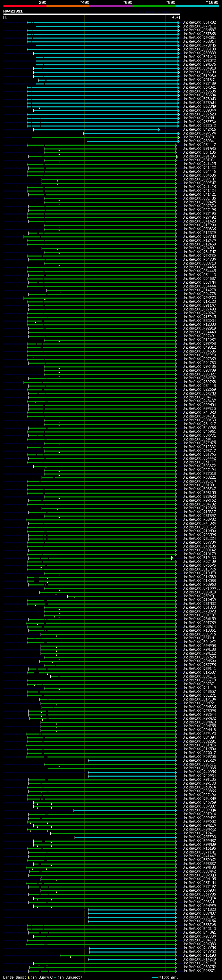Select the UniRef100_P13851 label
Image resolution: width=222 pixels, height=980 pixels.
(x=199, y=630)
